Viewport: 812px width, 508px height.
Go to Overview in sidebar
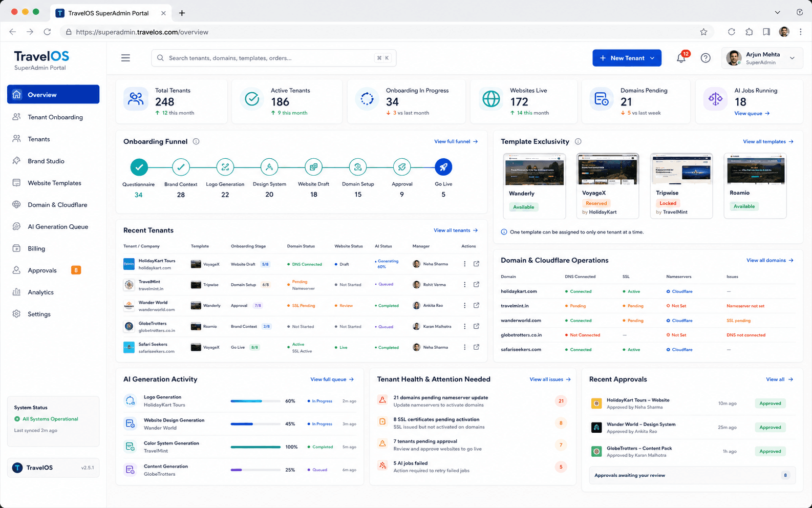click(53, 94)
